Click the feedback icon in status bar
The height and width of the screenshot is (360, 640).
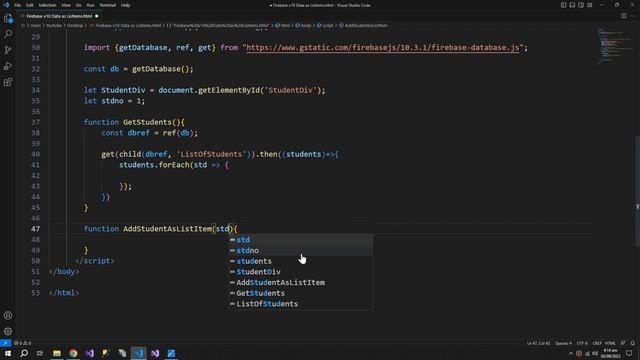pos(623,343)
